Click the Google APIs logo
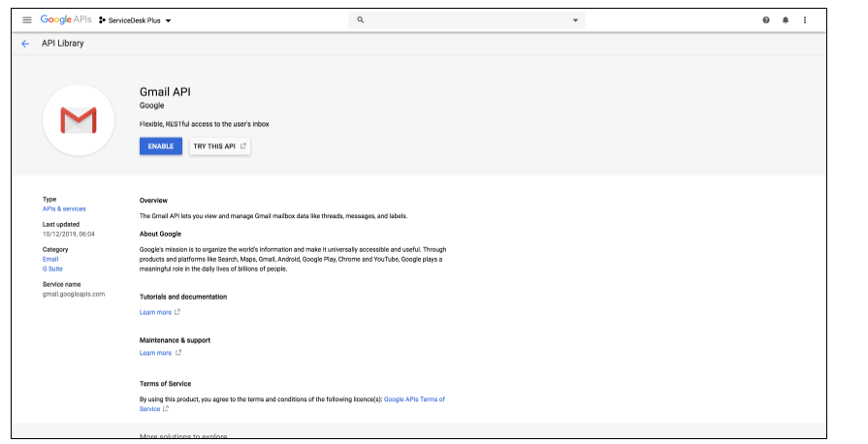Image resolution: width=868 pixels, height=444 pixels. coord(66,19)
